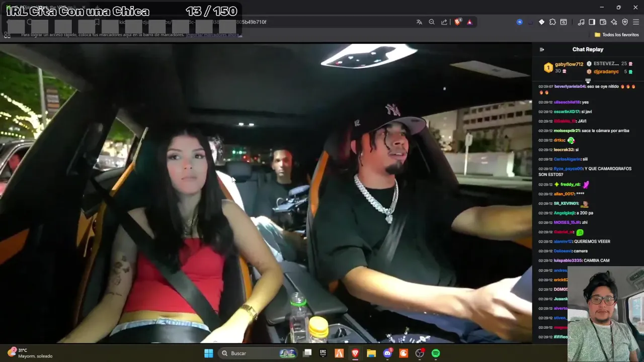Viewport: 644px width, 362px height.
Task: Click chat username Ryze_psyco00
Action: [568, 169]
